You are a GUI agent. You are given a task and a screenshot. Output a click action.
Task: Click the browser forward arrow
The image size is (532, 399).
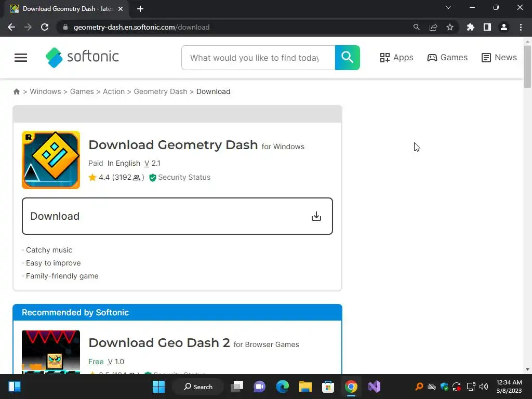(28, 27)
